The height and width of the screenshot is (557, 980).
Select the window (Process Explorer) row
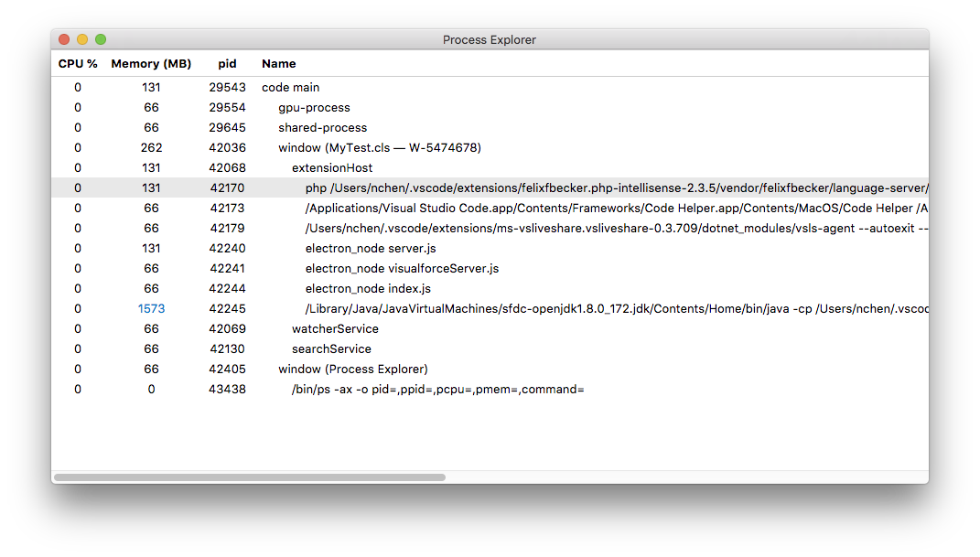click(x=490, y=369)
